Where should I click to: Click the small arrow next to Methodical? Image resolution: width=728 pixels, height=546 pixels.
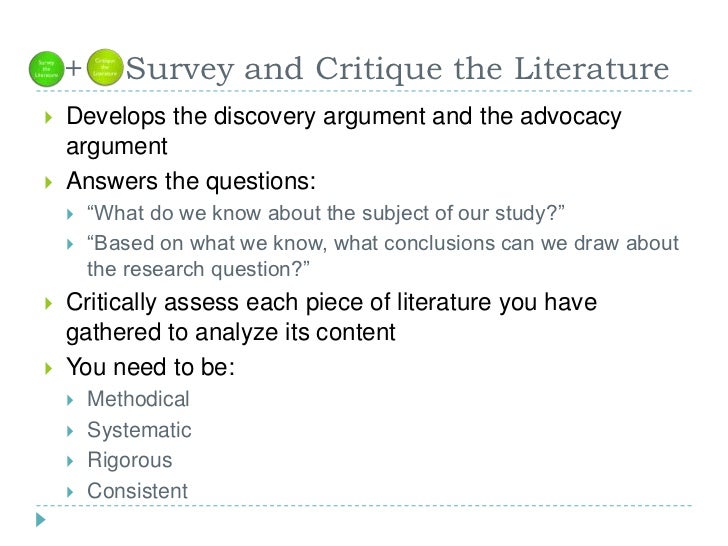point(70,400)
